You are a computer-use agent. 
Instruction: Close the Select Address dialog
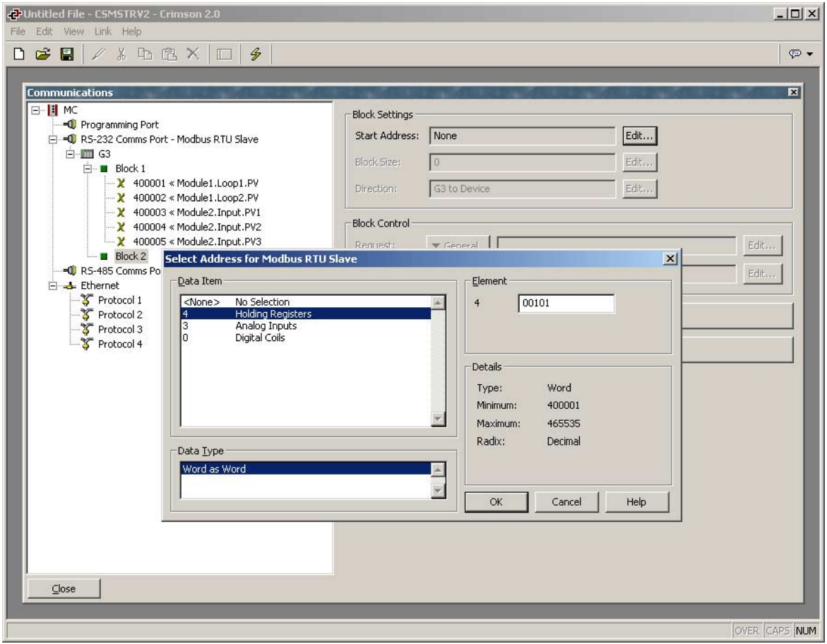pos(670,259)
